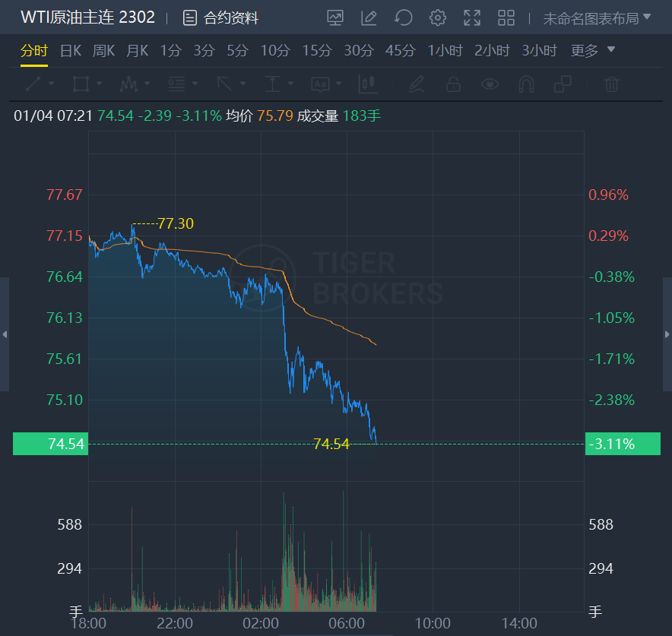Open the multi-chart grid layout icon

pyautogui.click(x=506, y=17)
